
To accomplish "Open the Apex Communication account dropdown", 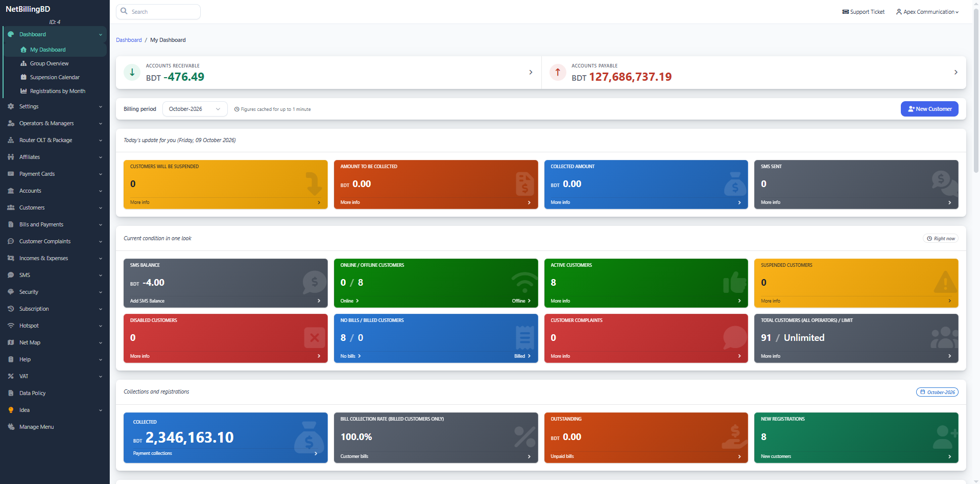I will 927,12.
